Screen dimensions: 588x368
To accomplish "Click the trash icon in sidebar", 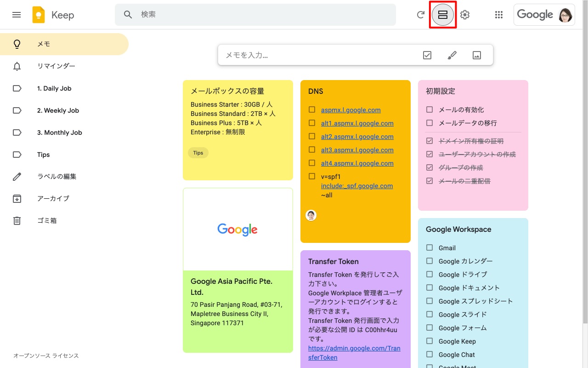I will coord(17,221).
